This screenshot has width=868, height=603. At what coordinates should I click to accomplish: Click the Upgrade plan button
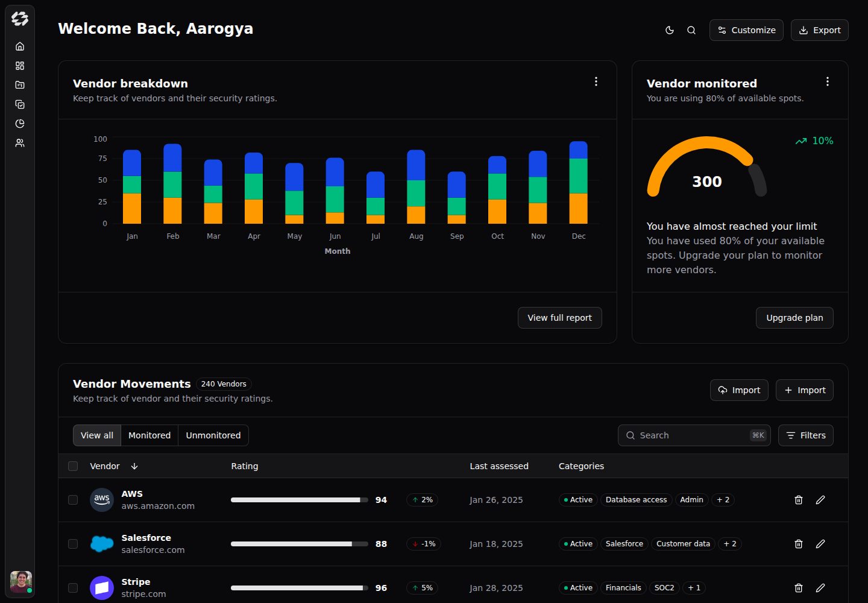tap(794, 318)
